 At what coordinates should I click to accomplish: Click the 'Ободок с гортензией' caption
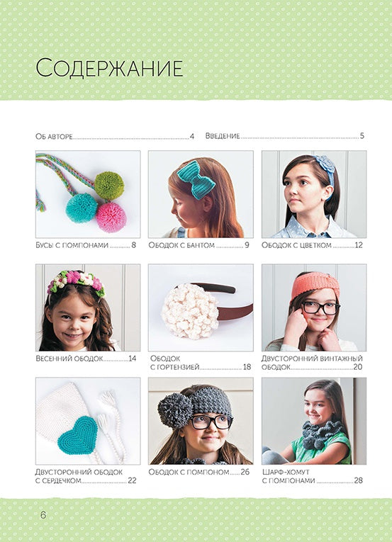[x=201, y=363]
